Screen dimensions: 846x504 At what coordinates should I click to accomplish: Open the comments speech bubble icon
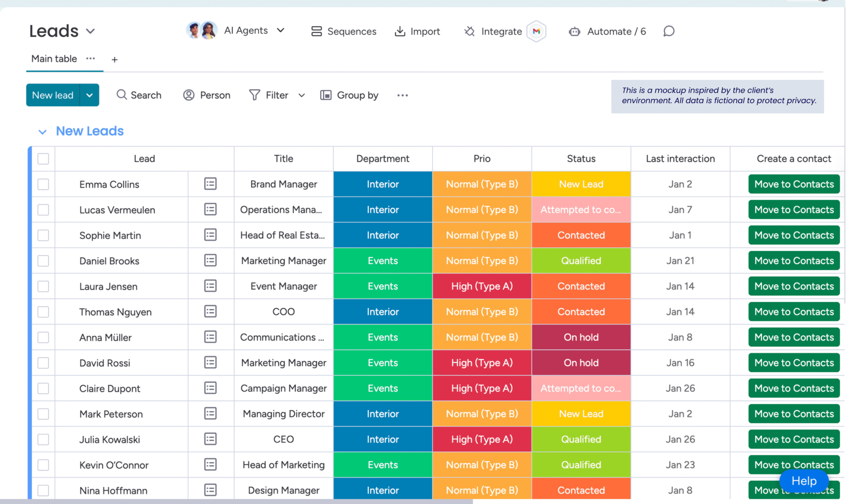point(668,31)
